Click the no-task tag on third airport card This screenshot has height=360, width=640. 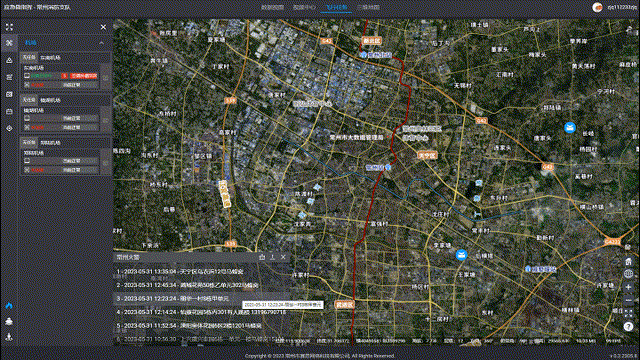(29, 142)
